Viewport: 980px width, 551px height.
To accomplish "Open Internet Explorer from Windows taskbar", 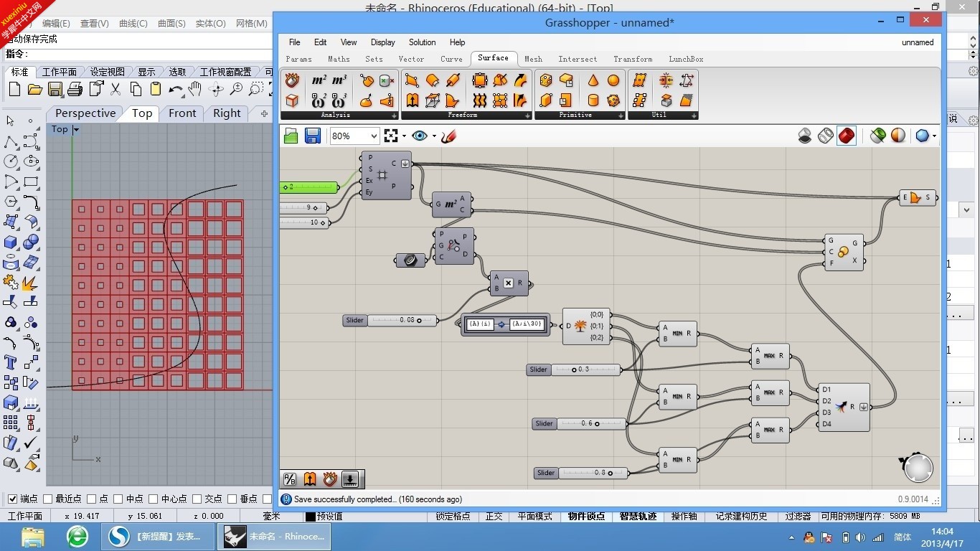I will click(77, 537).
